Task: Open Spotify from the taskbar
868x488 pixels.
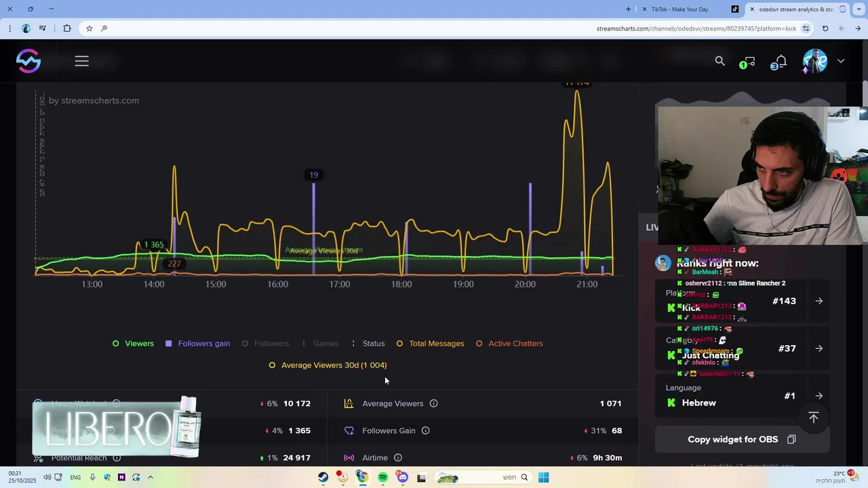Action: tap(383, 477)
